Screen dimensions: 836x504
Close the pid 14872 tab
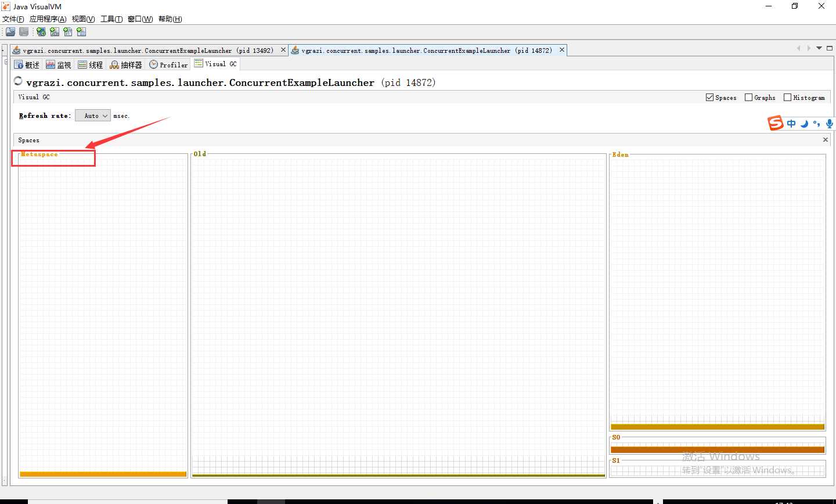pyautogui.click(x=562, y=50)
